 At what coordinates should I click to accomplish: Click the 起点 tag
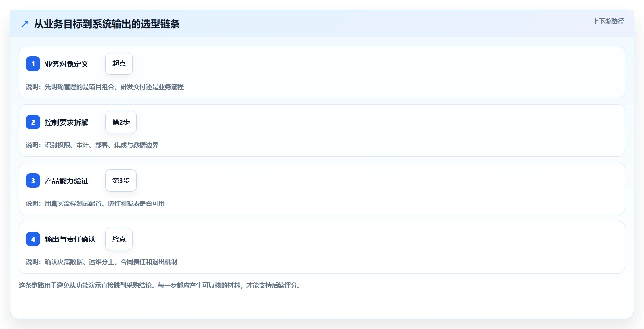click(x=119, y=64)
